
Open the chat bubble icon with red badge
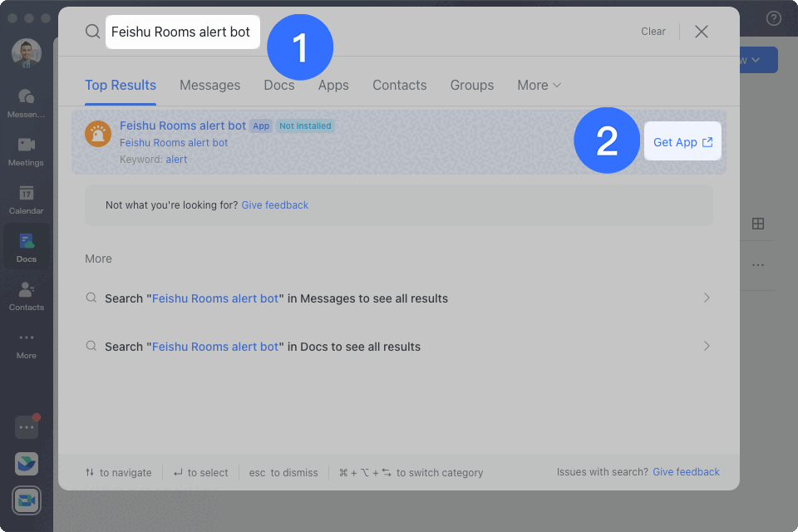tap(26, 426)
